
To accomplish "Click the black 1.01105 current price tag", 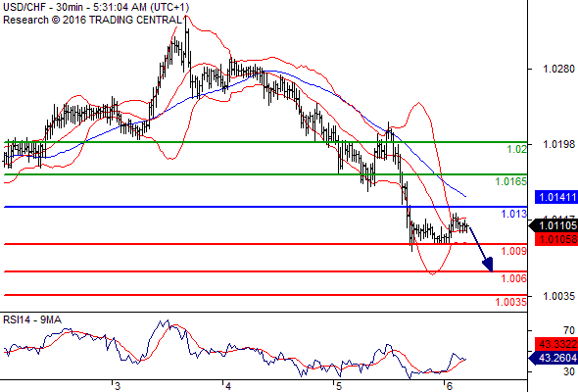I will pos(554,225).
